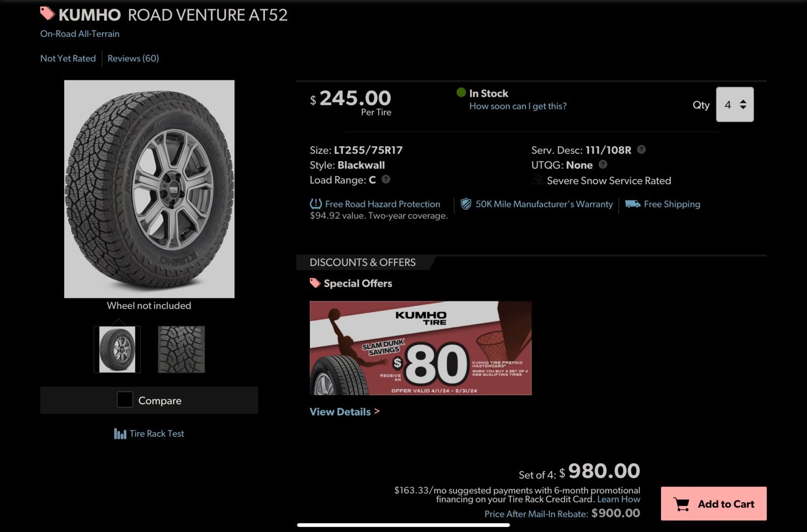Click the Qty stepper arrows

click(743, 104)
